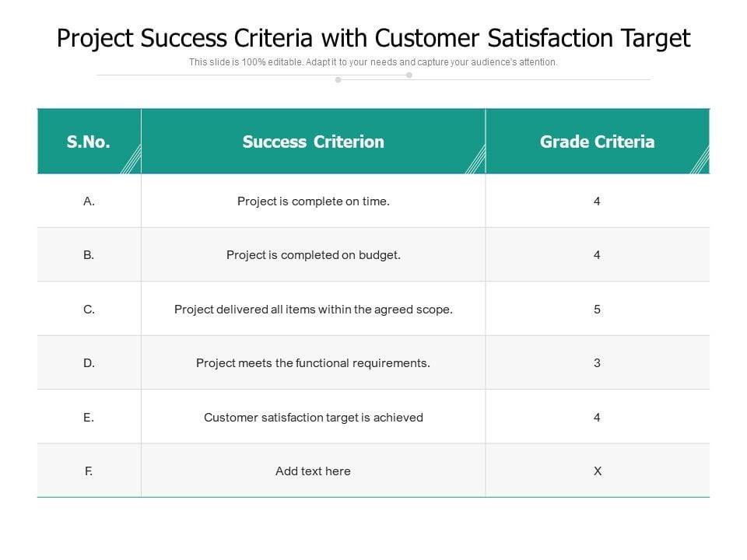The height and width of the screenshot is (560, 747).
Task: Select the subtitle text "This slide is 100% editable"
Action: 373,62
